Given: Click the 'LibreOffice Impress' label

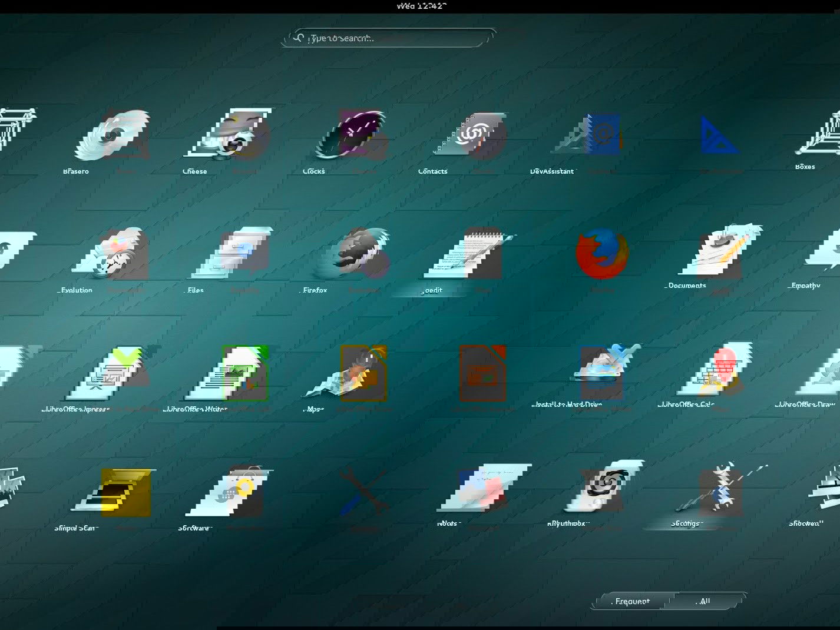Looking at the screenshot, I should [75, 409].
